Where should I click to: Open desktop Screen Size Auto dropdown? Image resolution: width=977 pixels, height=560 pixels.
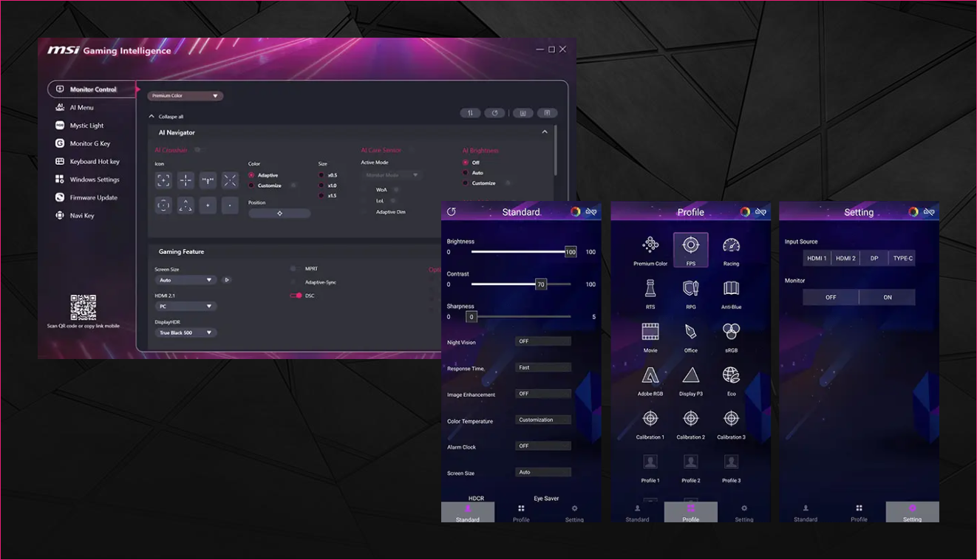pos(185,280)
